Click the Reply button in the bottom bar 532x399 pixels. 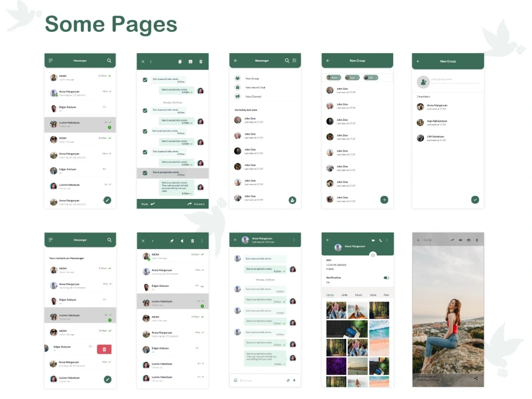click(148, 204)
